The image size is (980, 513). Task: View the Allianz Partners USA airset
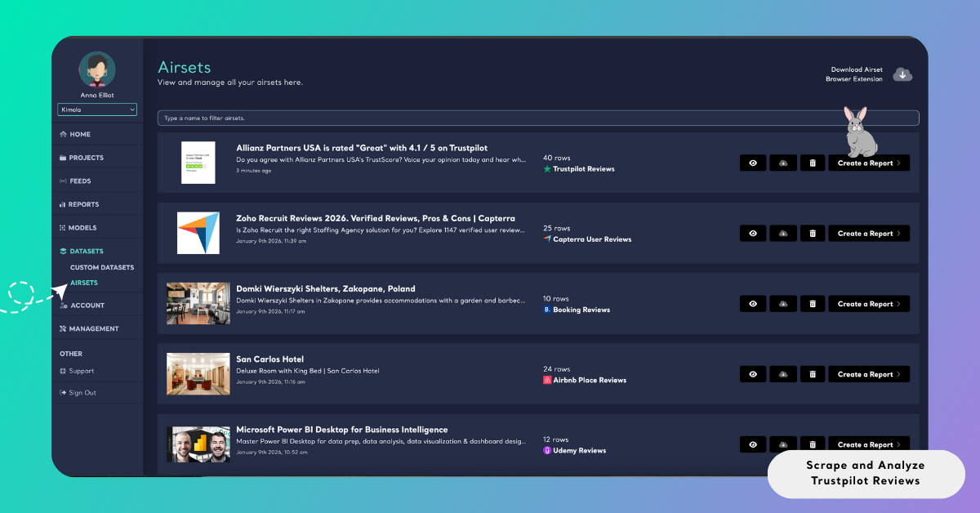752,163
